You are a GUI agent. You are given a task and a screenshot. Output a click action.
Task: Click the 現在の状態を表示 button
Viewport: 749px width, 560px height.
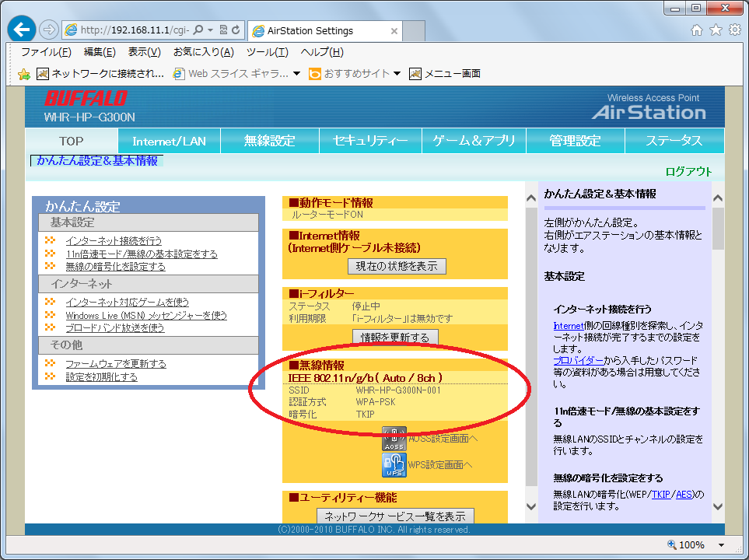click(397, 266)
